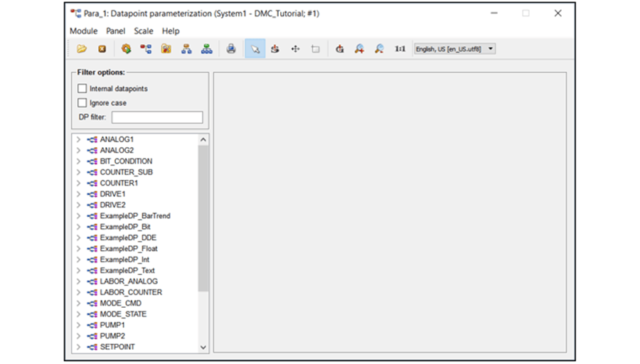Click the print toolbar icon
Viewport: 640px width, 364px height.
click(x=231, y=49)
